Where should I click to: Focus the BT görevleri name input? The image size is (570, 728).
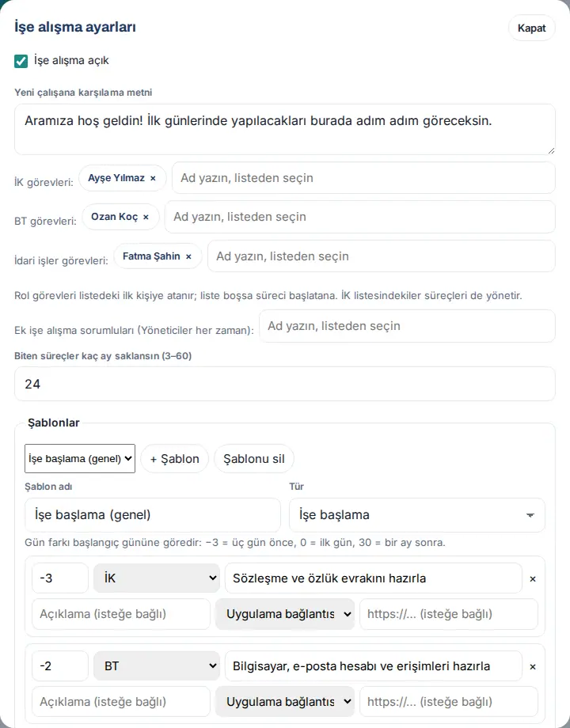click(360, 217)
